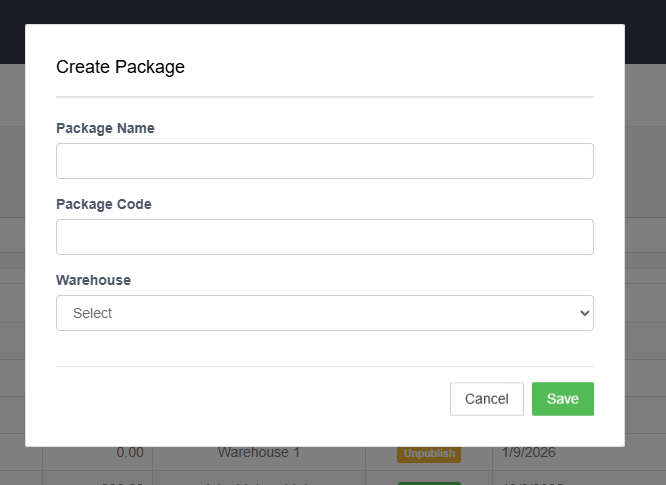Click the Warehouse field label
Viewport: 666px width, 485px height.
click(93, 280)
